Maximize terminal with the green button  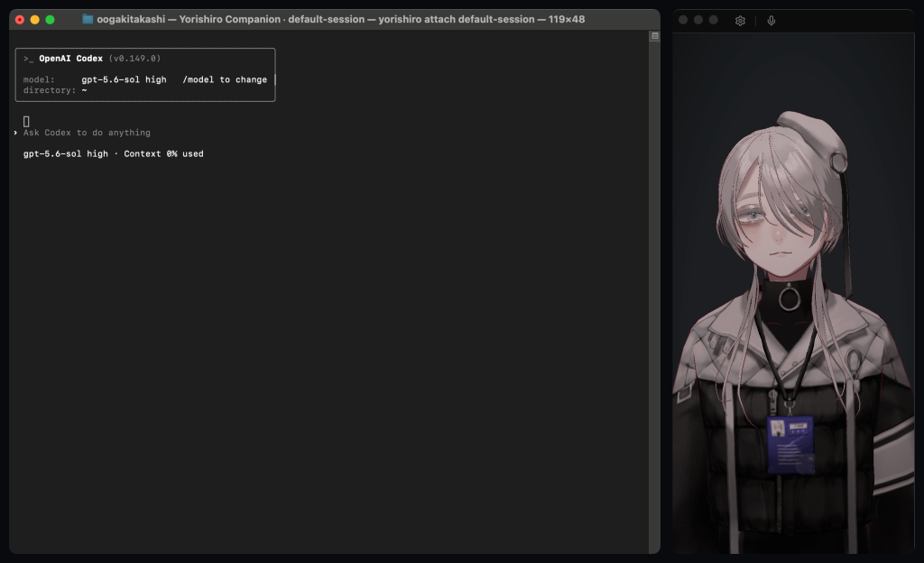click(x=51, y=20)
